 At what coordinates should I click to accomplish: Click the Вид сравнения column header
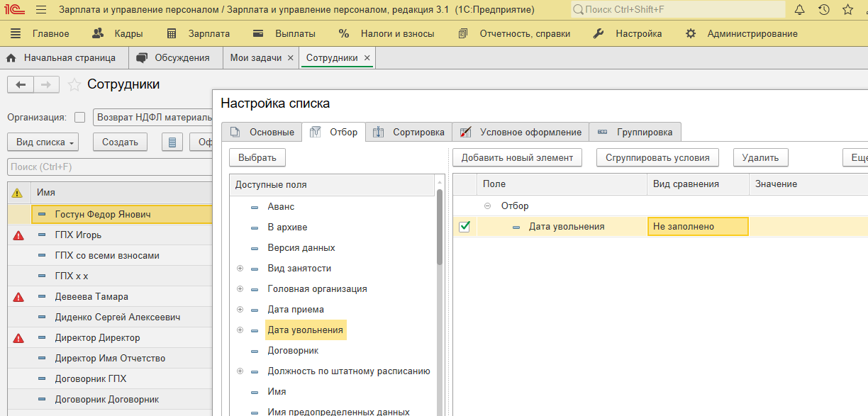tap(699, 184)
